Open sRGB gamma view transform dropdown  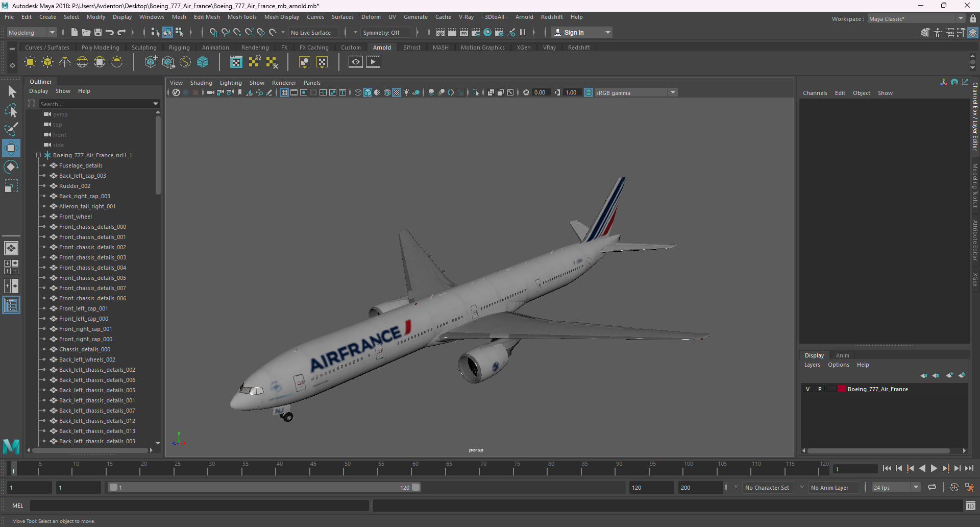[x=673, y=92]
